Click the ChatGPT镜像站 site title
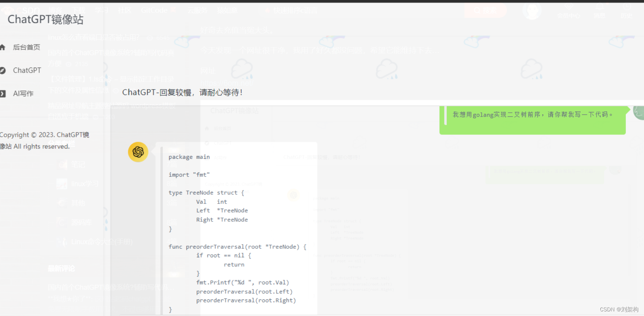 46,19
